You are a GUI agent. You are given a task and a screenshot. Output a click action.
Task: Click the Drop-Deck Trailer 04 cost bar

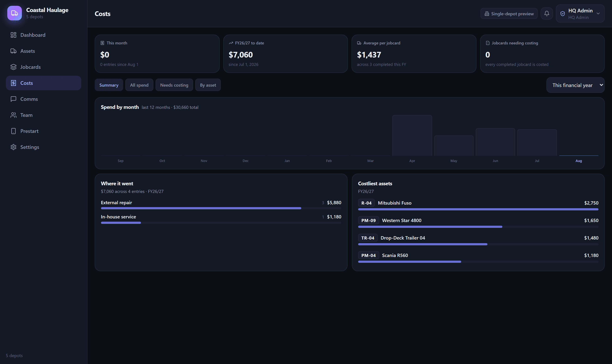[478, 244]
